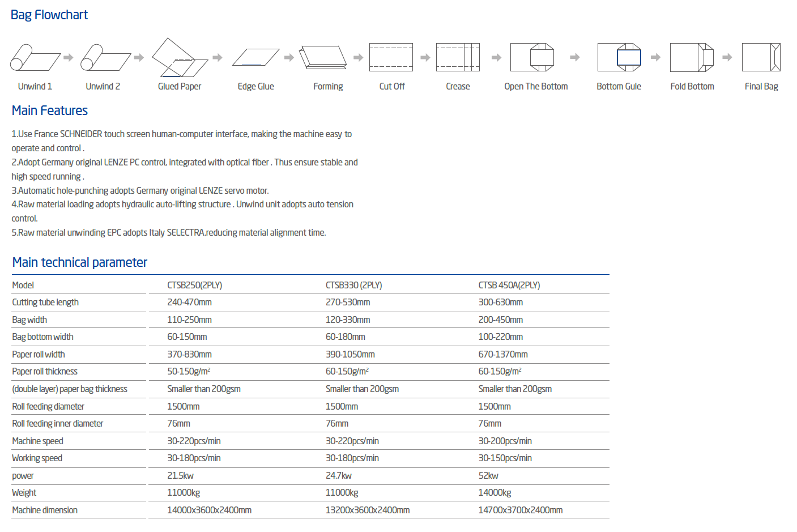
Task: Click the 'Bag Flowchart' heading
Action: 49,15
